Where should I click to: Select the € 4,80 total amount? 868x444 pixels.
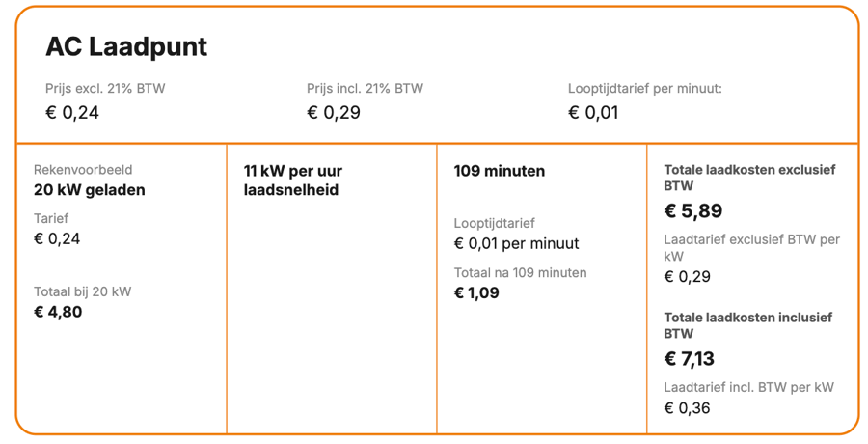point(58,312)
